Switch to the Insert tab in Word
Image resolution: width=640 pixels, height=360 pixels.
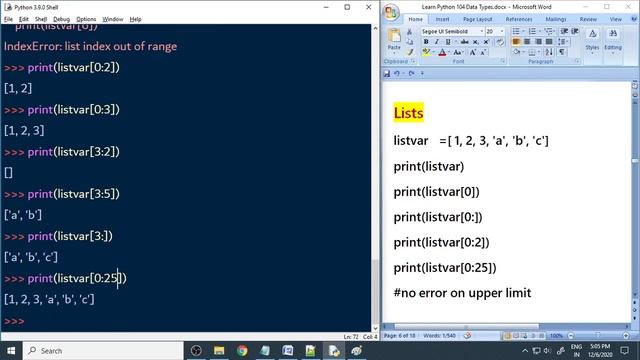coord(442,19)
